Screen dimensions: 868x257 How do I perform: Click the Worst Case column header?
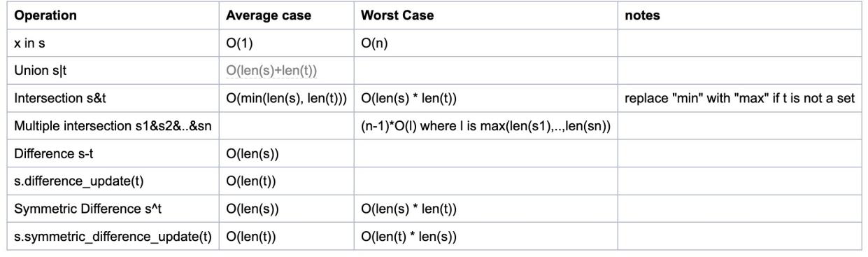pos(397,15)
